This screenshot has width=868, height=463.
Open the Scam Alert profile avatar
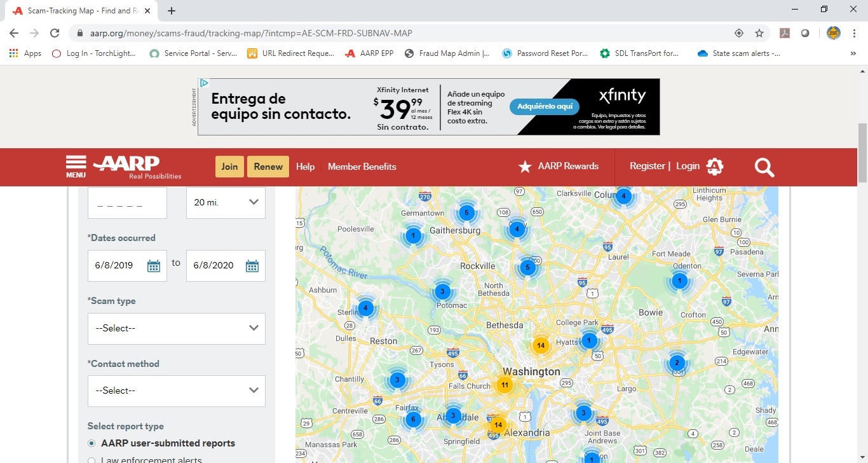pos(834,33)
